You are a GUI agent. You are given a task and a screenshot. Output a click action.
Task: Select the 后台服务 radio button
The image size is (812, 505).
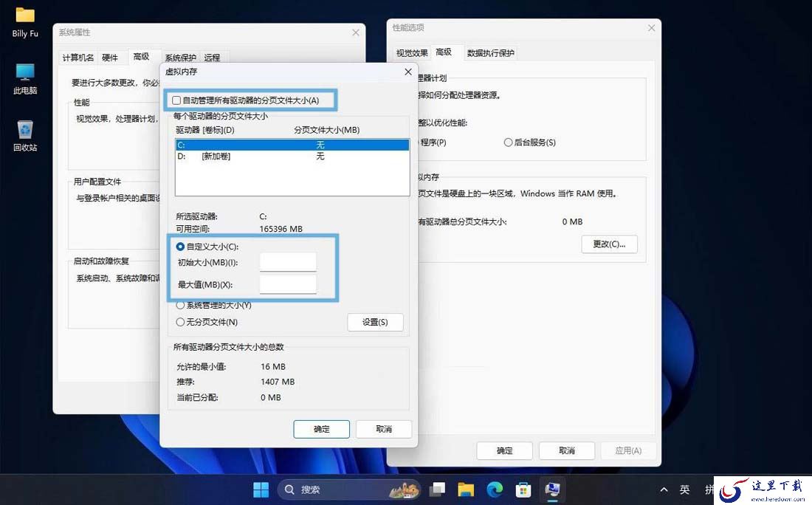[x=508, y=142]
